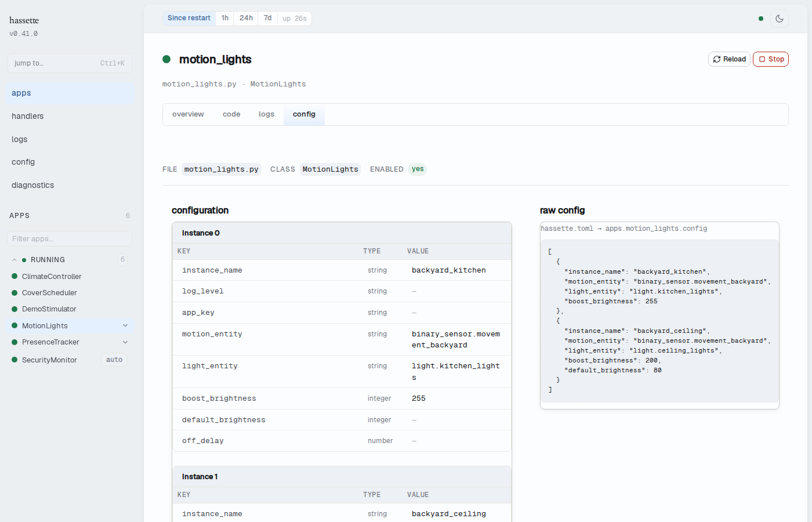Viewport: 812px width, 522px height.
Task: Click the hassette logo text
Action: click(24, 20)
